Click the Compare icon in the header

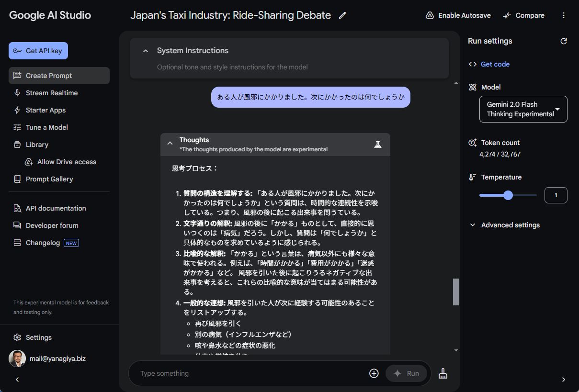point(507,15)
